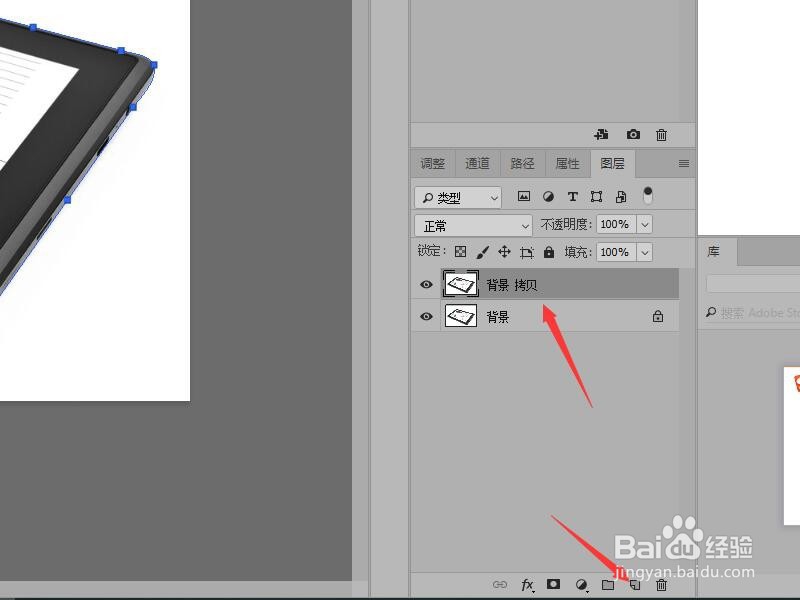Viewport: 800px width, 600px height.
Task: Select the lock transparent pixels icon
Action: pos(460,252)
